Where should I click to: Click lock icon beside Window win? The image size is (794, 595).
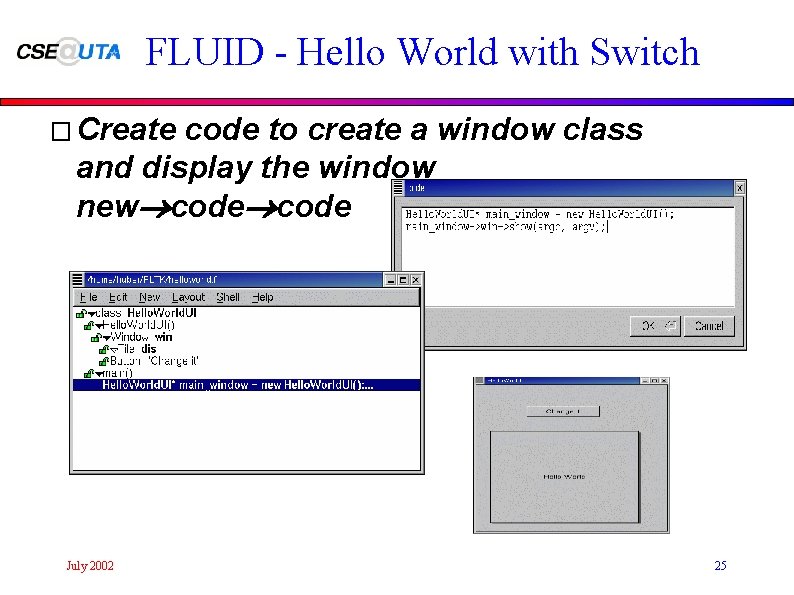click(x=96, y=338)
